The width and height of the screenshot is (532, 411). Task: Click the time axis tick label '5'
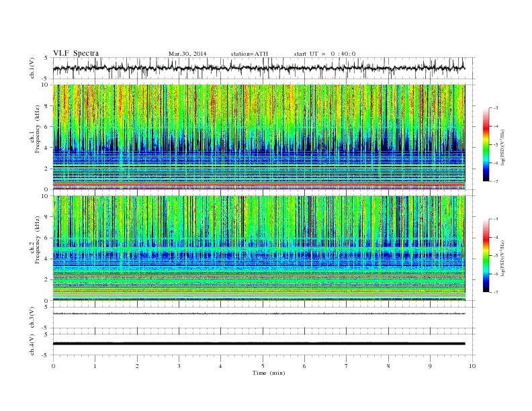click(x=263, y=366)
